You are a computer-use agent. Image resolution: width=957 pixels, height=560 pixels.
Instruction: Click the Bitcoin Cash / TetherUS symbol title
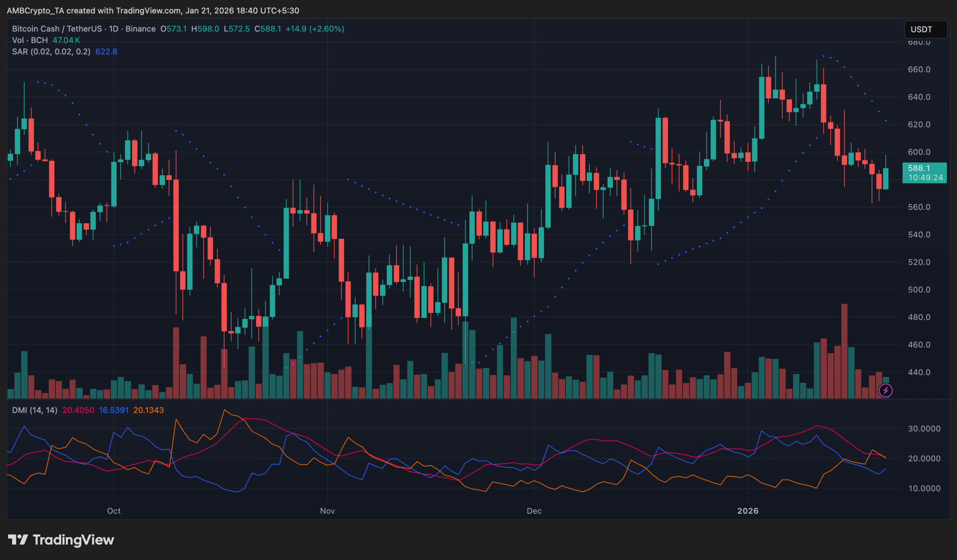[57, 29]
